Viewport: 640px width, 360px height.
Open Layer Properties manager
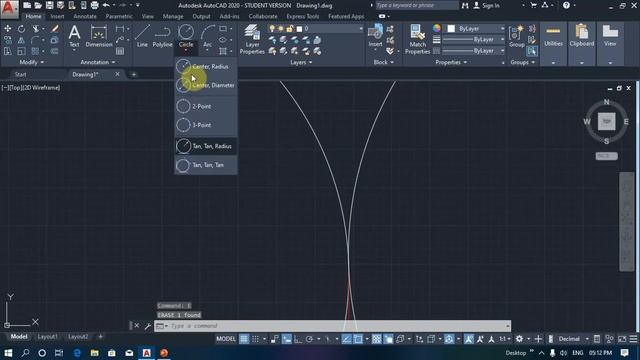tap(252, 39)
